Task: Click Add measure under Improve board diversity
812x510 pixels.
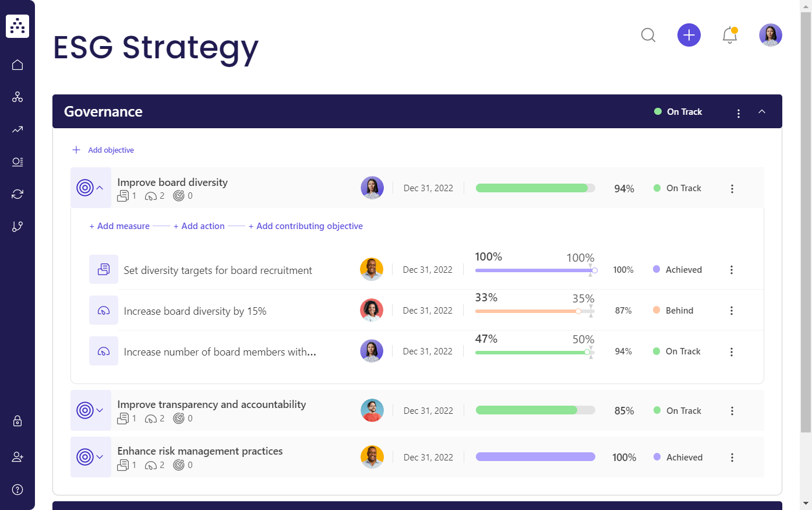Action: pos(119,226)
